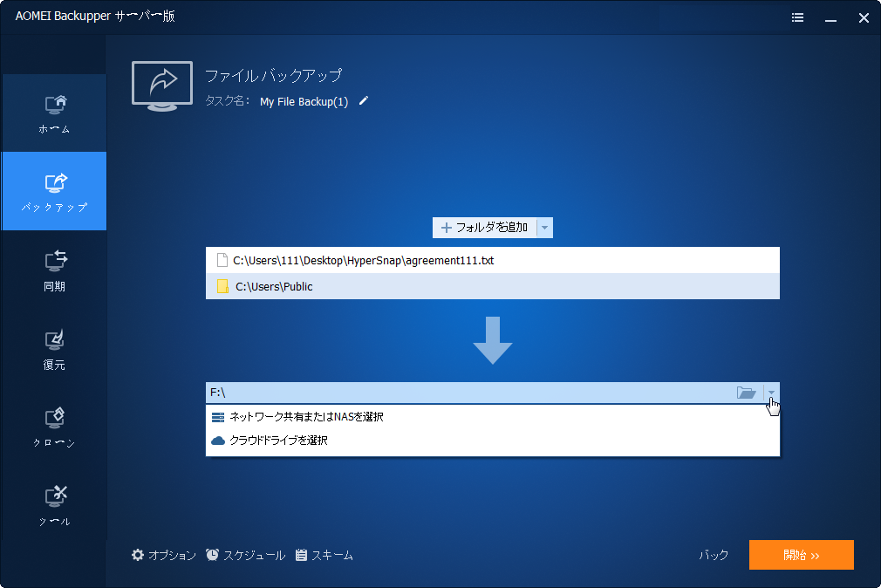Click the バック (Back) button
Screen dimensions: 881x588
tap(714, 556)
